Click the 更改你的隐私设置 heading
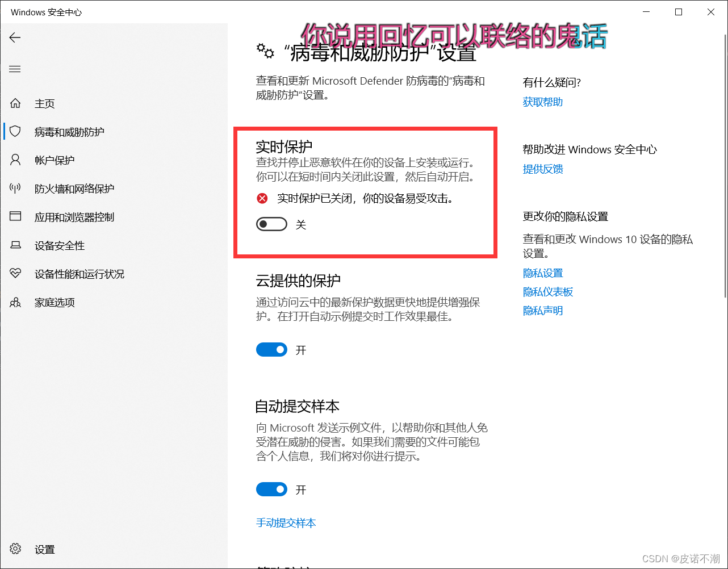This screenshot has width=728, height=569. (x=566, y=217)
